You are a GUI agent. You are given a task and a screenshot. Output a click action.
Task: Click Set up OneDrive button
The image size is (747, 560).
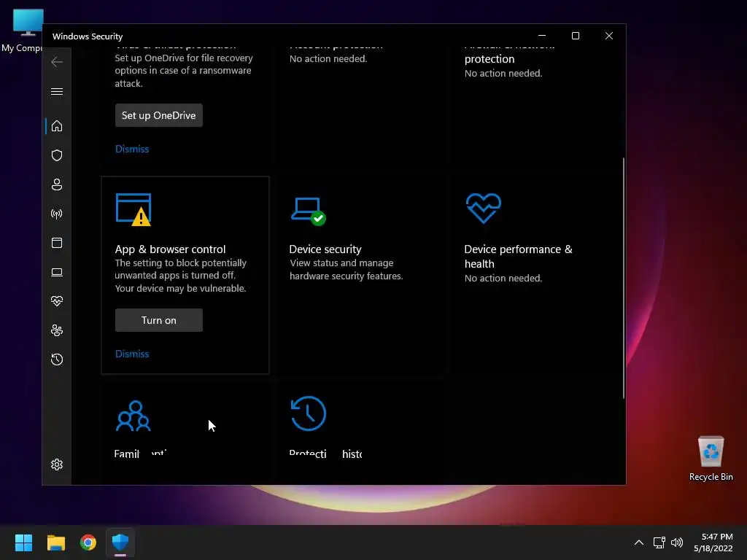click(x=158, y=115)
